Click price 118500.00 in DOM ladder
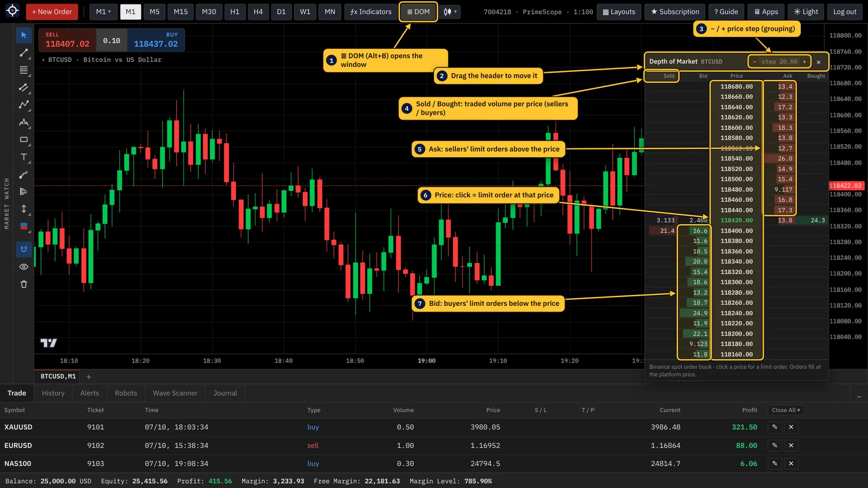 736,179
